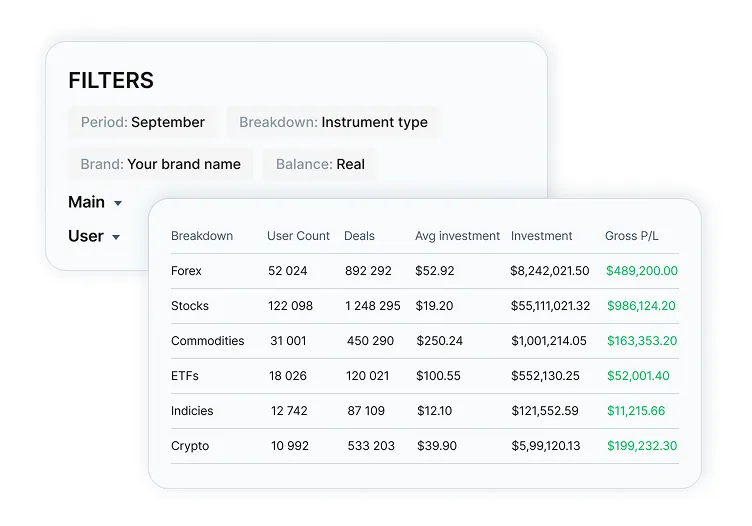
Task: Click Commodities gross P/L $163,353.20
Action: 642,341
